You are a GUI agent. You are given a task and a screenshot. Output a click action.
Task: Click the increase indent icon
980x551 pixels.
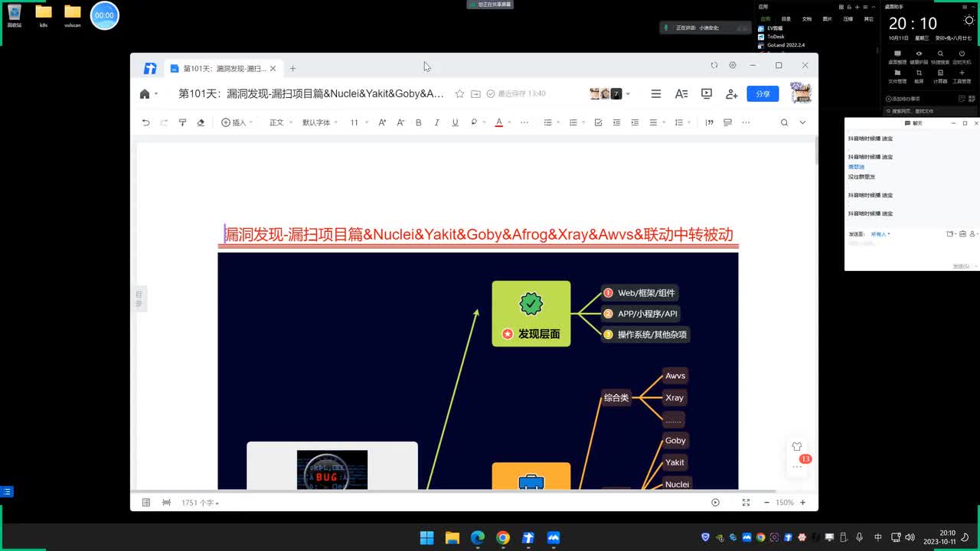coord(635,122)
